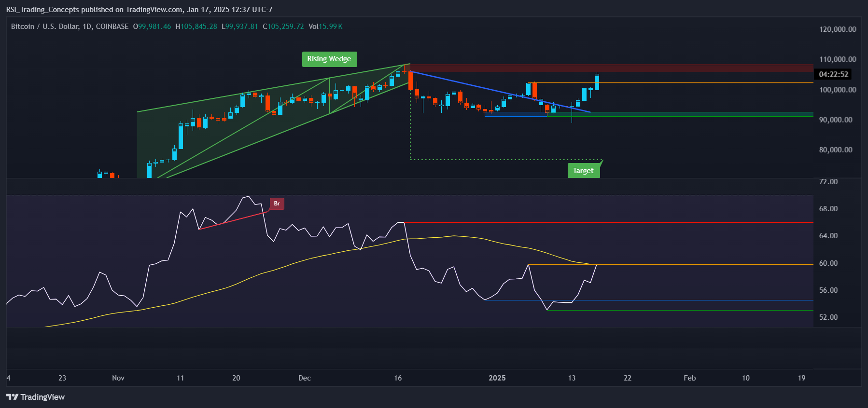Image resolution: width=868 pixels, height=408 pixels.
Task: Click the Nov label on time axis
Action: click(x=118, y=378)
